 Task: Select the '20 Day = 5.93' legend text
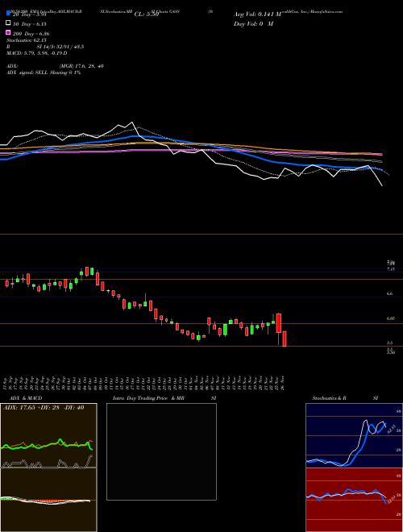pos(29,15)
